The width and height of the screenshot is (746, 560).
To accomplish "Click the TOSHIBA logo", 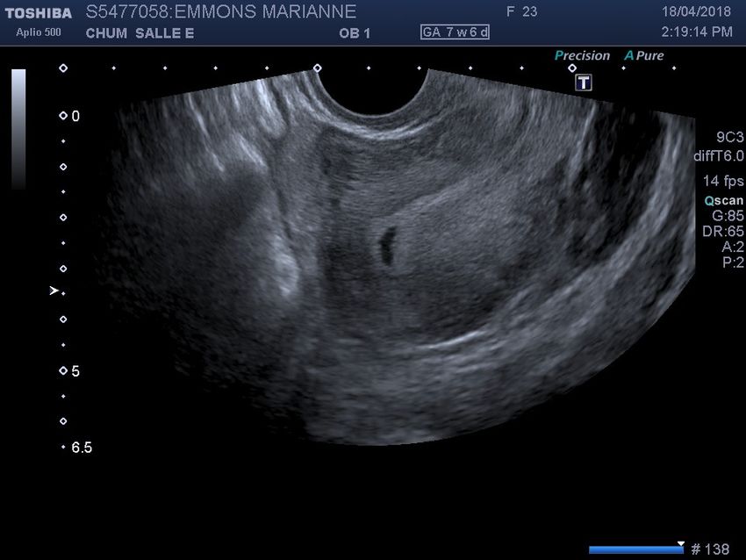I will click(x=38, y=13).
